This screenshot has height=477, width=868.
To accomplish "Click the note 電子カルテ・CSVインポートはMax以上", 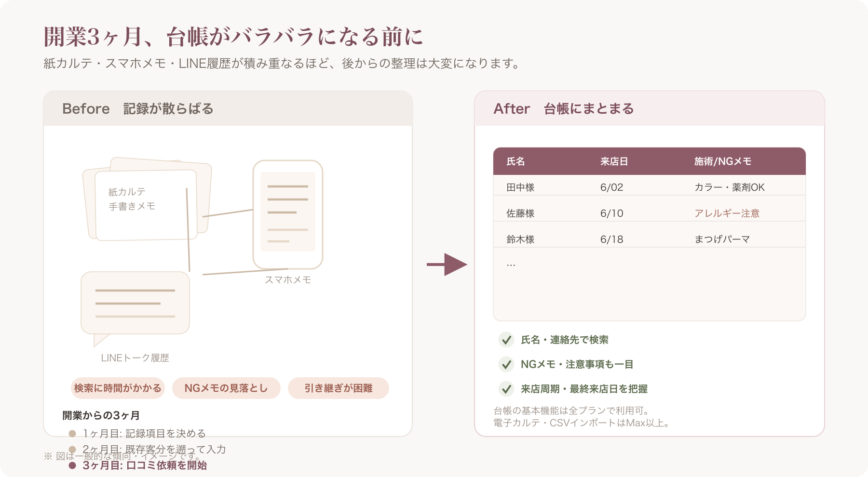I will pos(582,423).
